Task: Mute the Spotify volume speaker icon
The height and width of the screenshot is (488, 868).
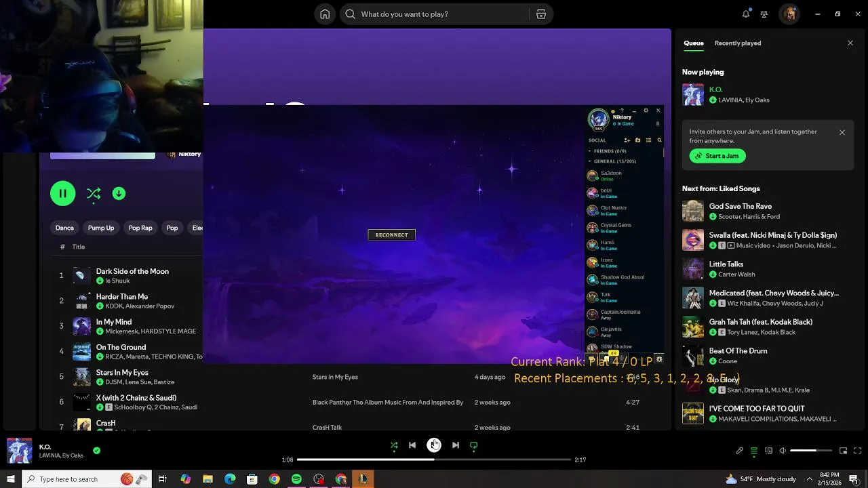Action: coord(783,451)
